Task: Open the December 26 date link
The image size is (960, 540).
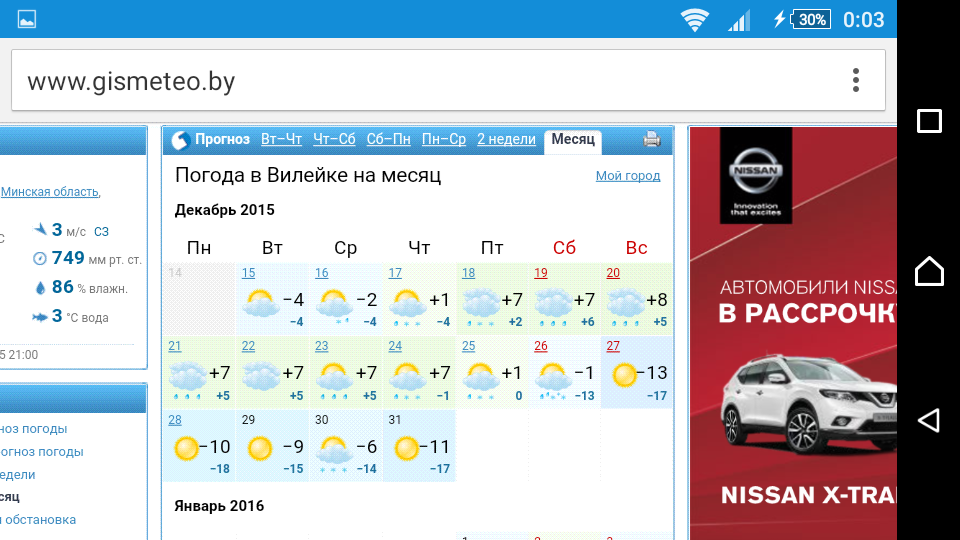Action: (x=541, y=346)
